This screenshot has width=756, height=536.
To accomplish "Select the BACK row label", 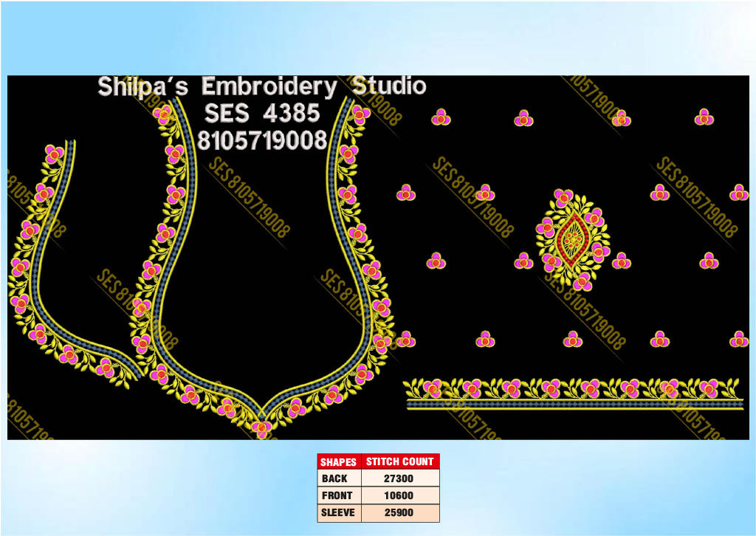I will pyautogui.click(x=334, y=478).
